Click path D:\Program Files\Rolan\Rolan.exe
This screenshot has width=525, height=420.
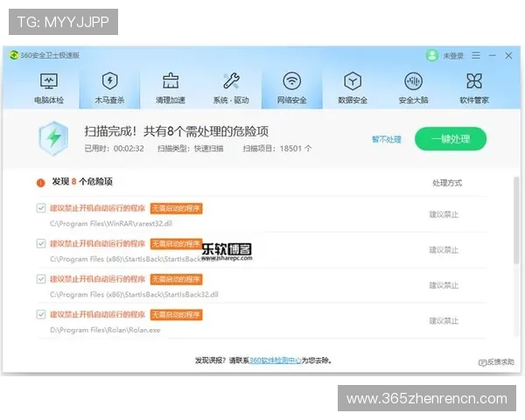tap(105, 330)
